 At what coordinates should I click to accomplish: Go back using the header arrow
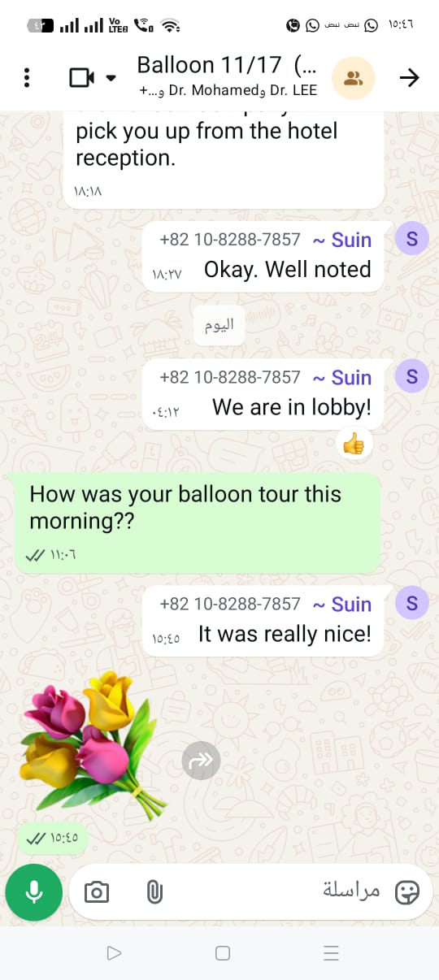pos(410,78)
